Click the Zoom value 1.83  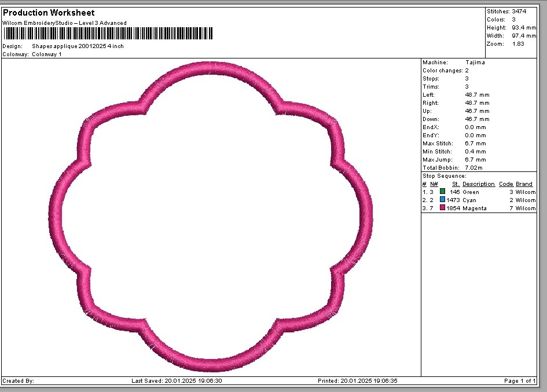[519, 44]
